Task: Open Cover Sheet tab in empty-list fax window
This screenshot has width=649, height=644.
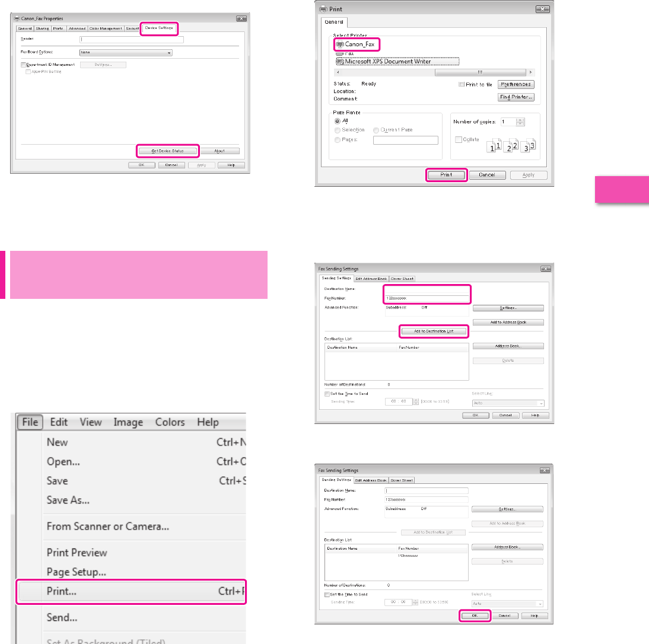Action: tap(402, 279)
